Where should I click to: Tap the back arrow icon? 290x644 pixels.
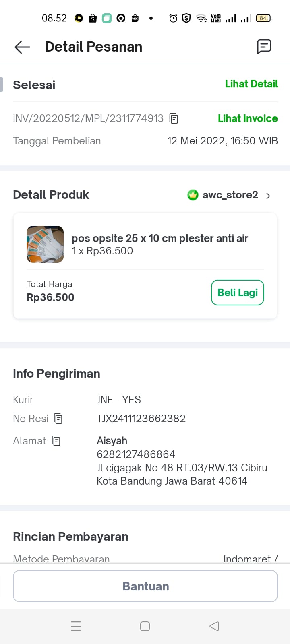tap(23, 47)
